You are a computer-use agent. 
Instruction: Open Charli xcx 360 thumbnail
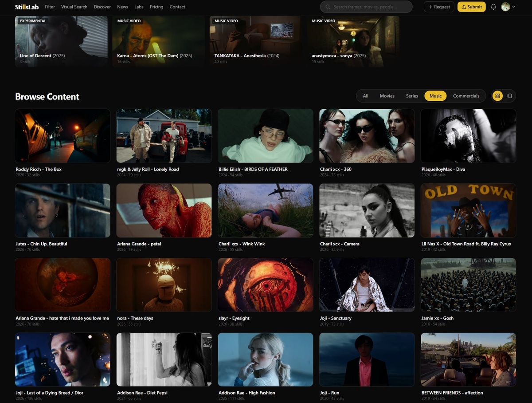point(367,136)
